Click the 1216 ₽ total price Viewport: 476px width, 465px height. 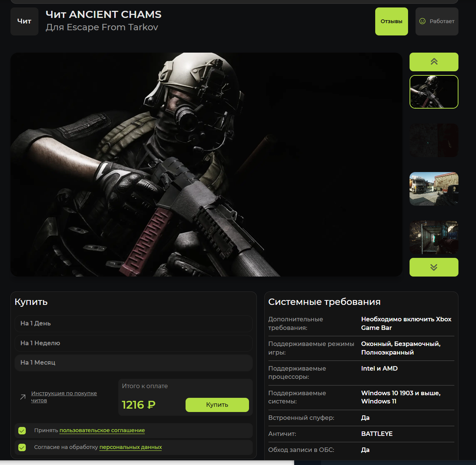point(139,405)
